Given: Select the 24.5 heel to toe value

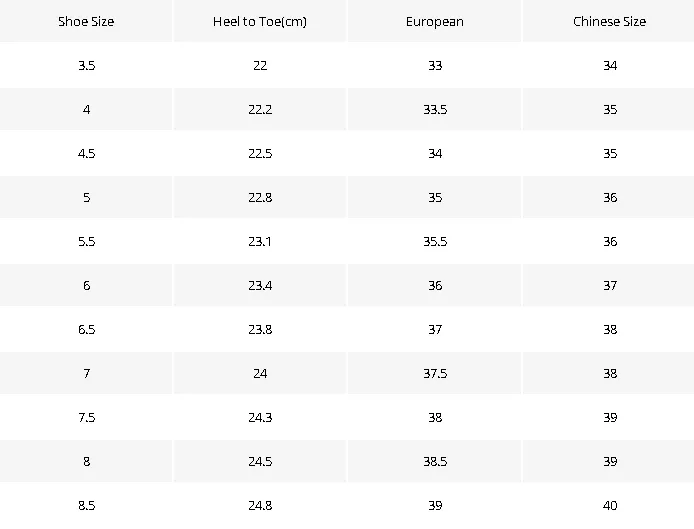Looking at the screenshot, I should (260, 461).
